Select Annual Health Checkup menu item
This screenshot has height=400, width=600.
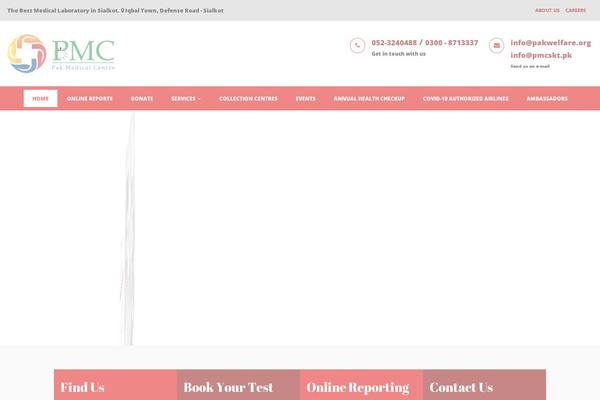point(369,98)
